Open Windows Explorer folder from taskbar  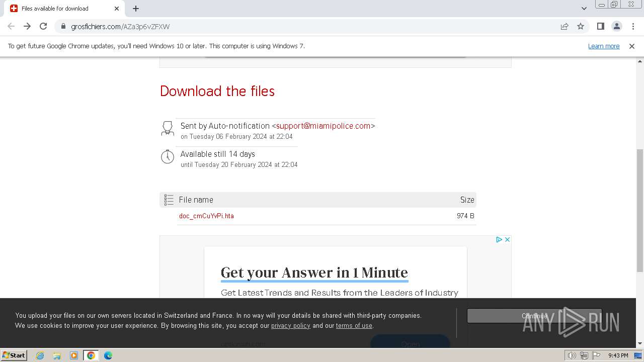(57, 355)
